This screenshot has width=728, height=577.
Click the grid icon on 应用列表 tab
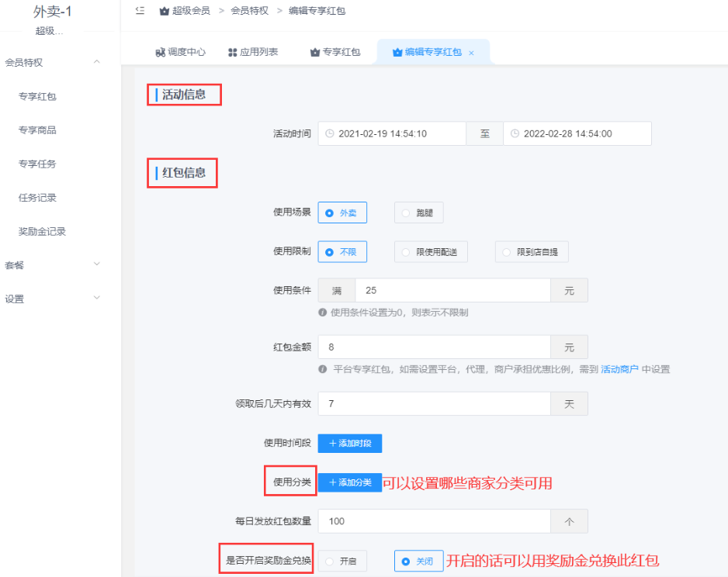tap(233, 53)
